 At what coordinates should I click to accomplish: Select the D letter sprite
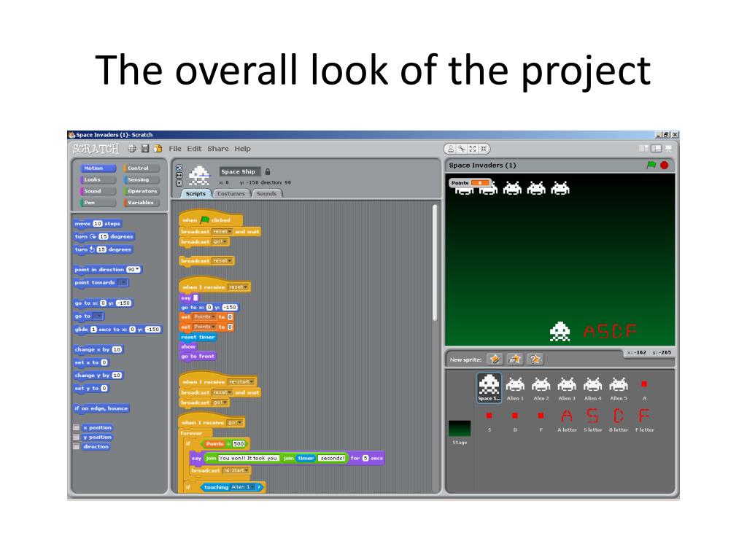point(619,419)
